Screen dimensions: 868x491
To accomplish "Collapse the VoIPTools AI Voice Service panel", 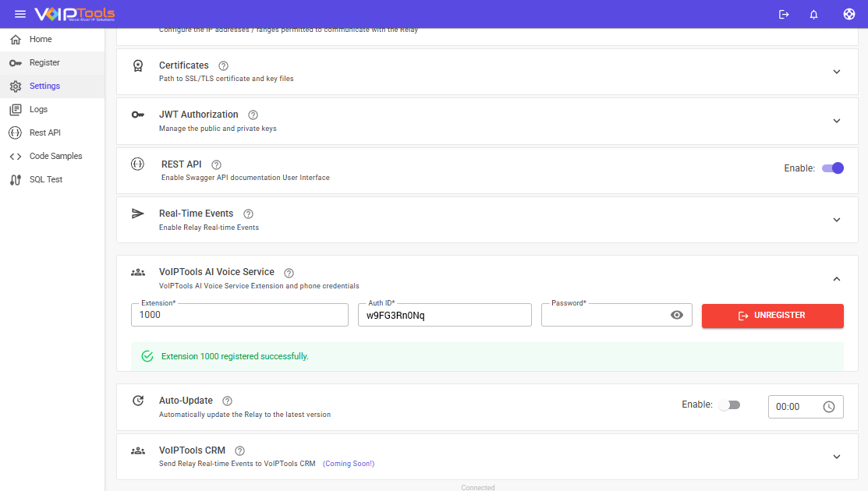I will pos(836,278).
